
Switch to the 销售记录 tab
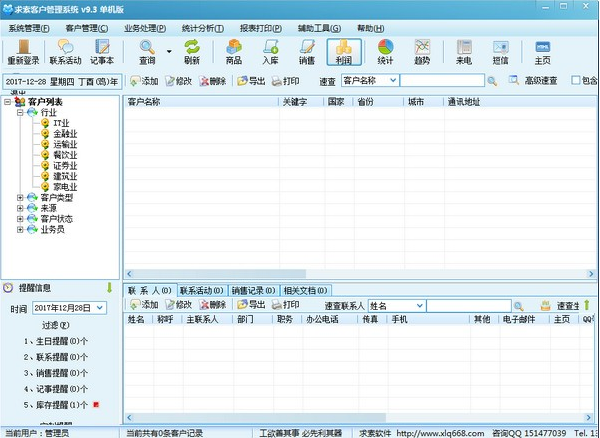tap(254, 290)
